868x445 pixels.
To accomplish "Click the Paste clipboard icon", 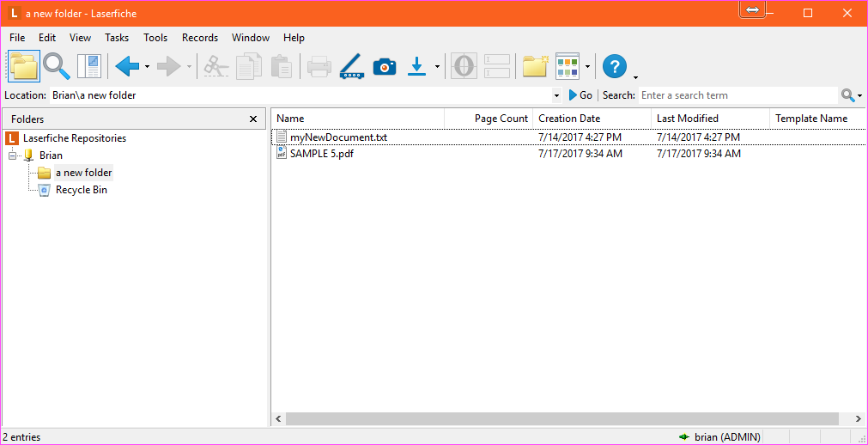I will (x=282, y=66).
